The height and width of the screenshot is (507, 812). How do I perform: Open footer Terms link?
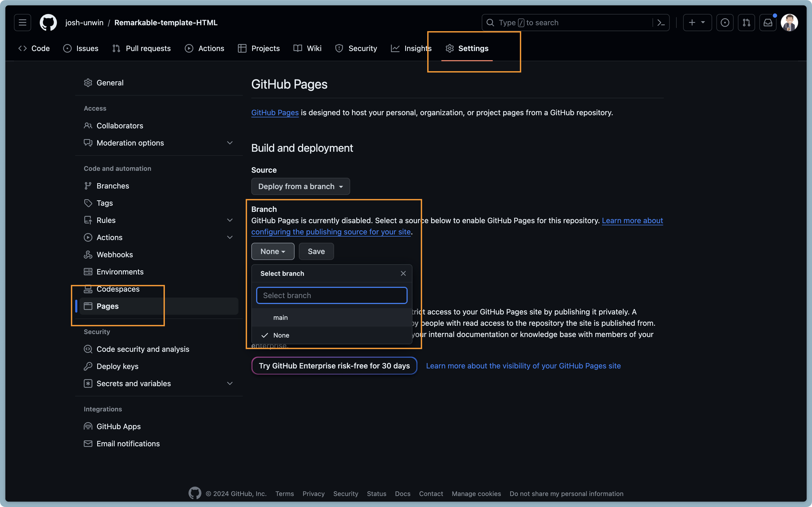284,494
